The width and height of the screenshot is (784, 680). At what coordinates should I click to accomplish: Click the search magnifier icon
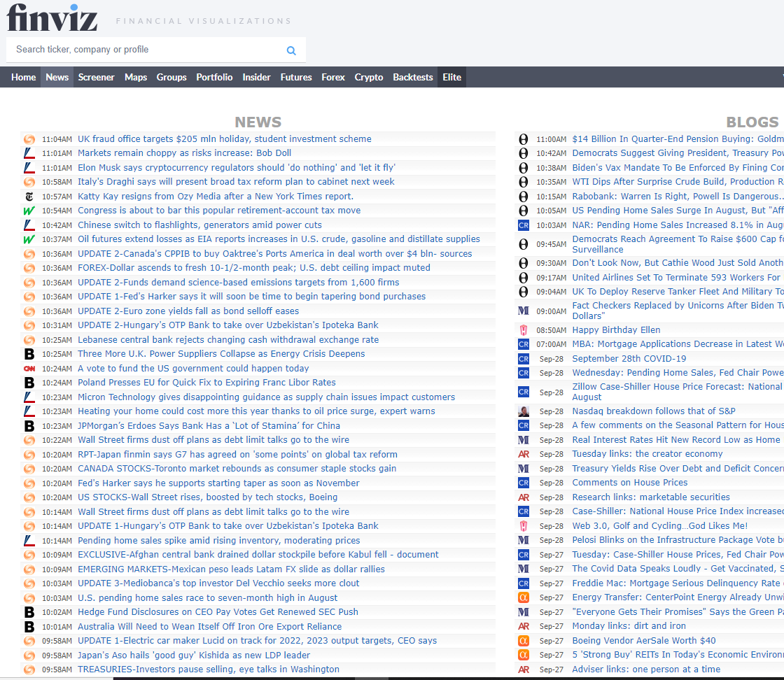(291, 50)
